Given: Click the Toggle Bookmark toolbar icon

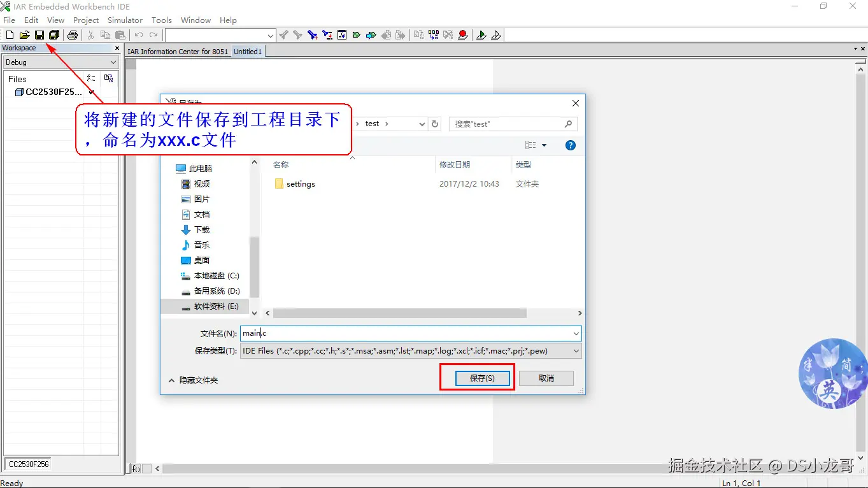Looking at the screenshot, I should click(x=311, y=35).
